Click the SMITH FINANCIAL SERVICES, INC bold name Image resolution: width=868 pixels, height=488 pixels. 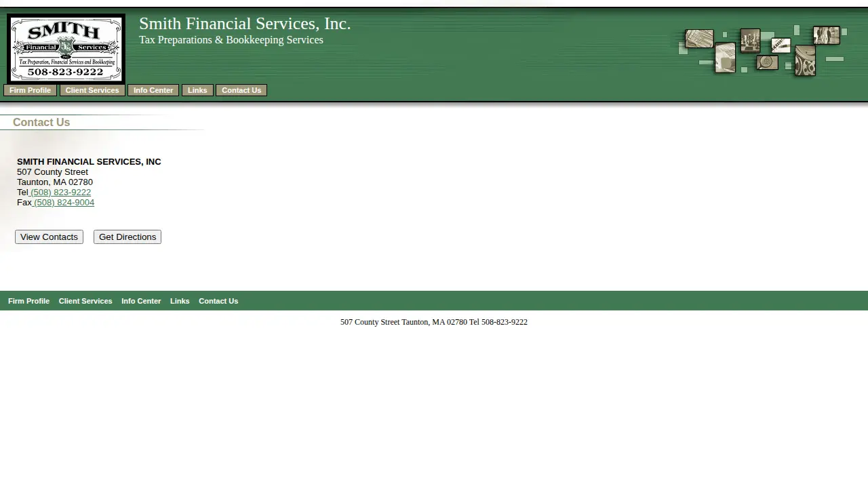coord(89,162)
